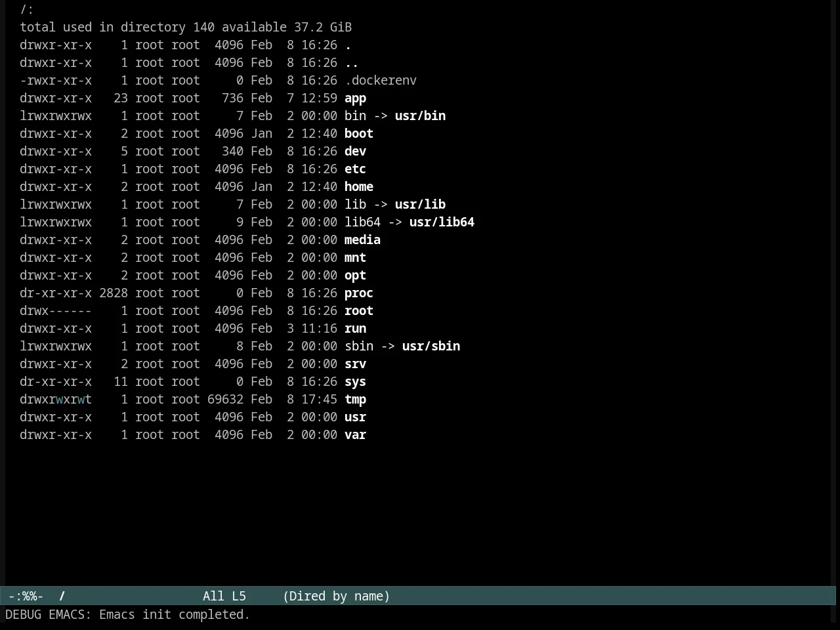Open the mnt directory
Screen dimensions: 840x630
(355, 258)
